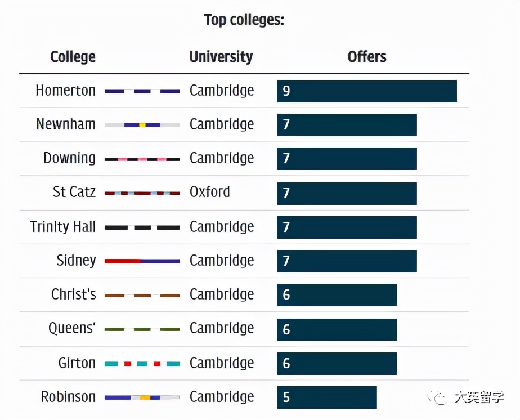Click Homerton's navy dashed scarf stripe
Image resolution: width=520 pixels, height=420 pixels.
click(142, 91)
